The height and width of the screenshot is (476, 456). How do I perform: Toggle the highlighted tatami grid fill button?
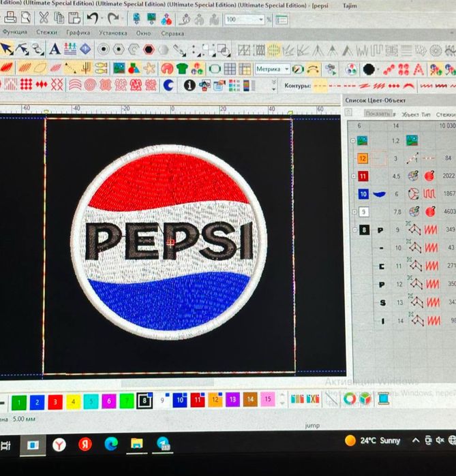[273, 50]
